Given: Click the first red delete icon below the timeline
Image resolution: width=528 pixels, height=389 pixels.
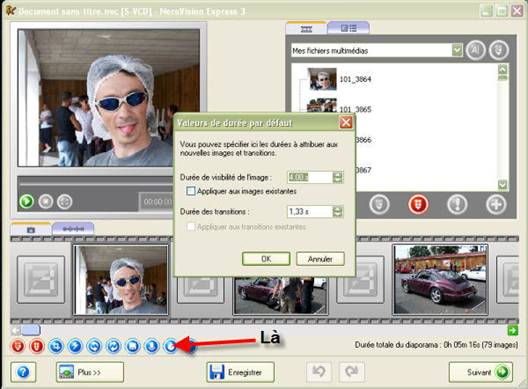Looking at the screenshot, I should (18, 346).
